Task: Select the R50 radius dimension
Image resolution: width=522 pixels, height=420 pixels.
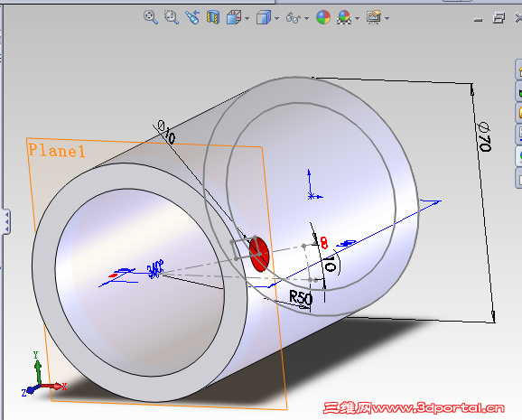Action: [x=301, y=297]
